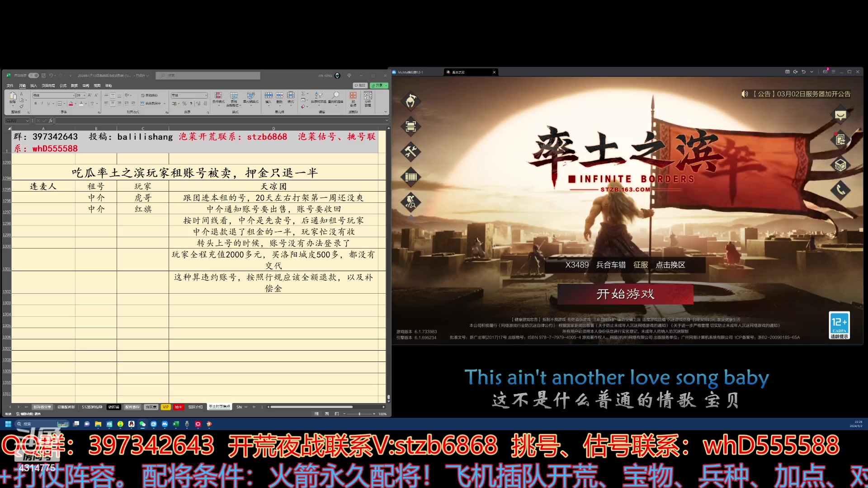Screen dimensions: 868x488
Task: Toggle Bold formatting in Excel
Action: (x=36, y=103)
